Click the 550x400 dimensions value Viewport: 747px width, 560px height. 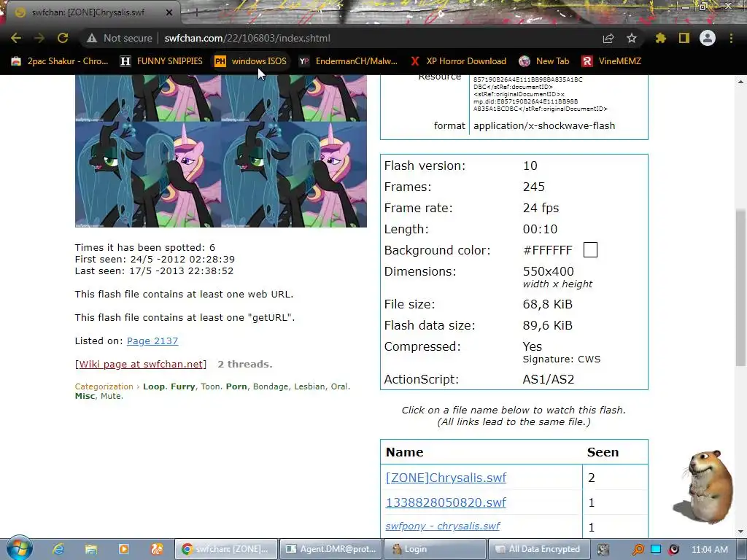pos(549,271)
